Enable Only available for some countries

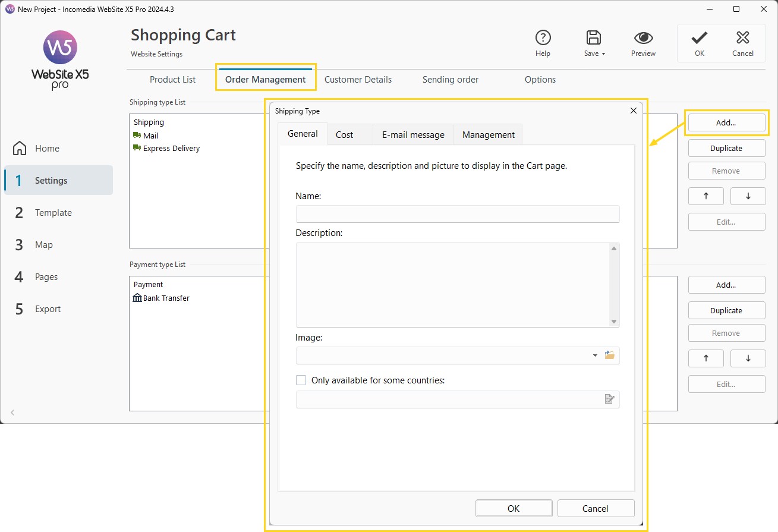[301, 380]
